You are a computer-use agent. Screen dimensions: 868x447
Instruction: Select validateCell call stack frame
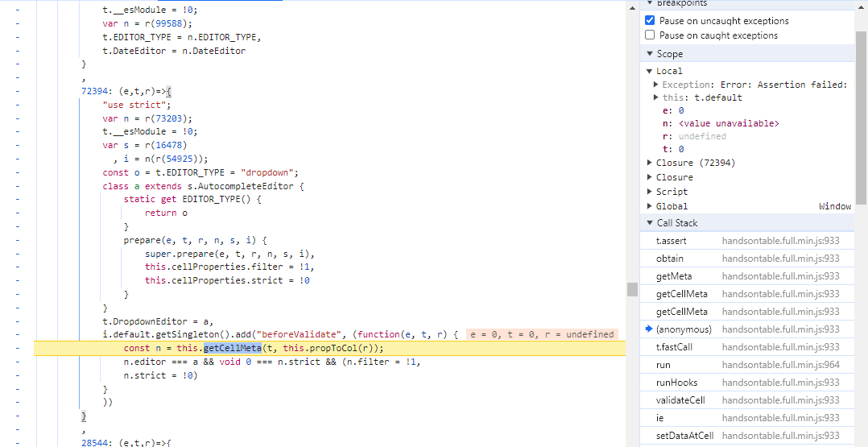pyautogui.click(x=747, y=400)
